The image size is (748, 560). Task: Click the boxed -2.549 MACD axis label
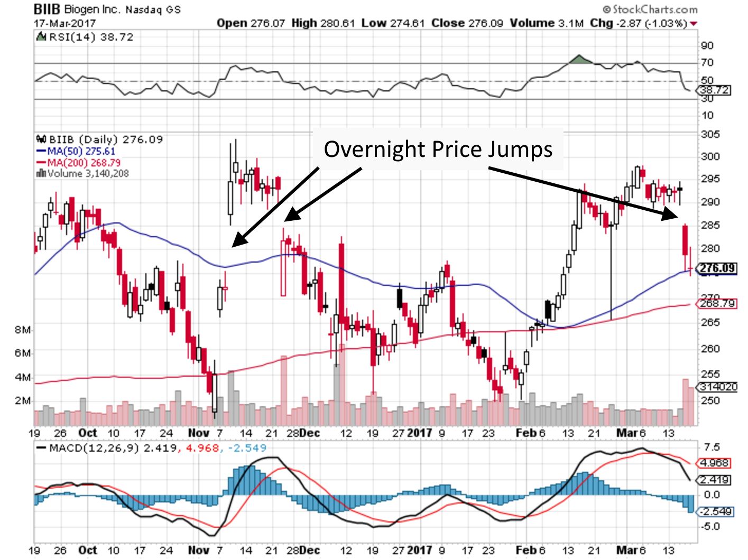716,512
